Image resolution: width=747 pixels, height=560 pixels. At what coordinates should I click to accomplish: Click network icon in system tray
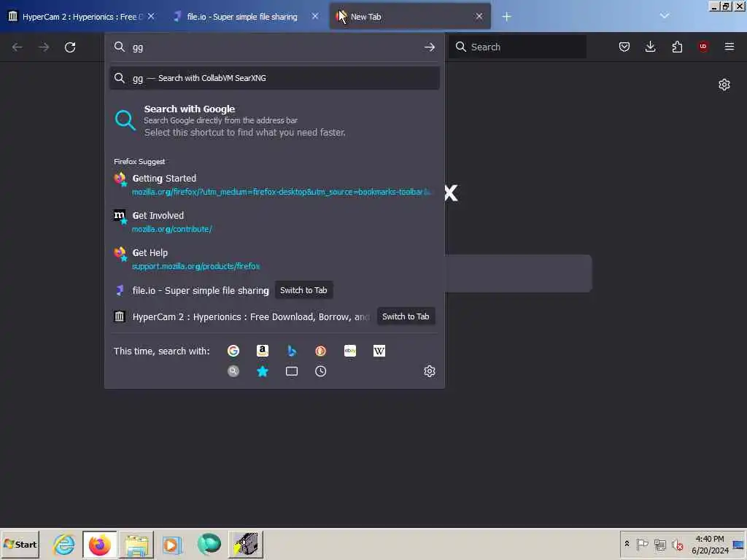pyautogui.click(x=659, y=544)
